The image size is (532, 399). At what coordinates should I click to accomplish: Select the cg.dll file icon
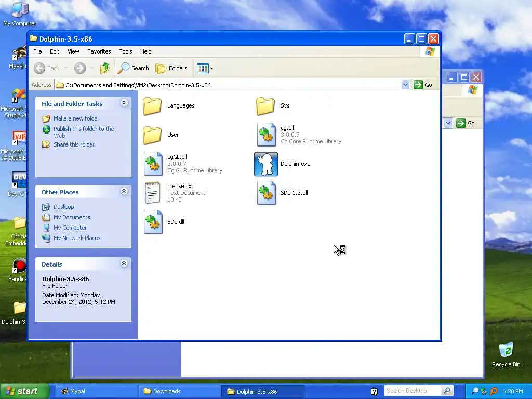point(267,135)
